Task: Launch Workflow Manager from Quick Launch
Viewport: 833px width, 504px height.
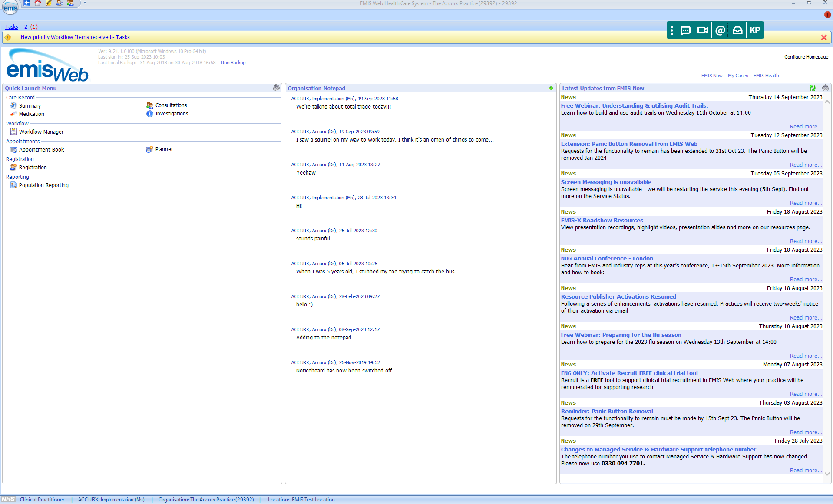Action: click(41, 132)
